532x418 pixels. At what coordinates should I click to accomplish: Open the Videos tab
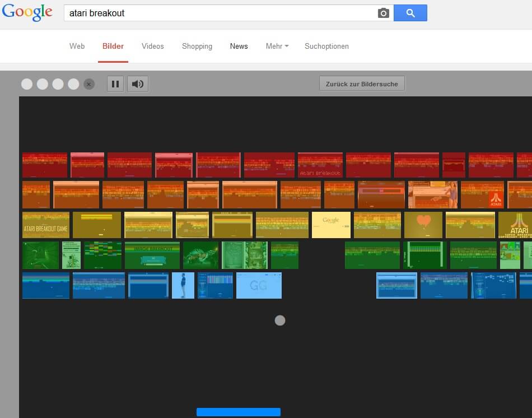point(153,46)
